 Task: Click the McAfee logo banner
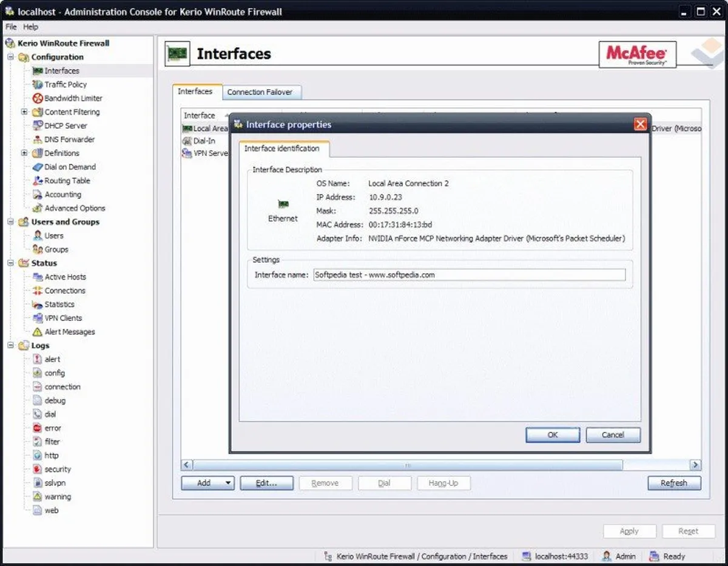pos(637,54)
